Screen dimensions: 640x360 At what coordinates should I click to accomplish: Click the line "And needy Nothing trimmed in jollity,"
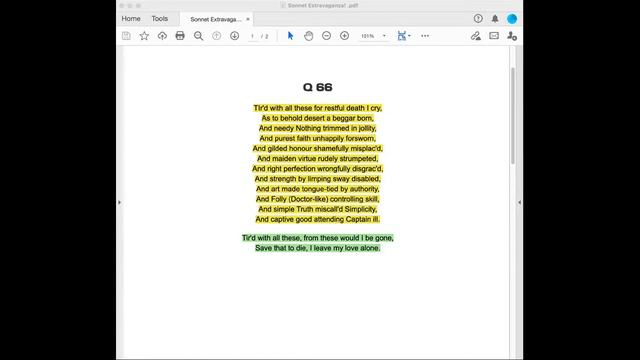[318, 128]
